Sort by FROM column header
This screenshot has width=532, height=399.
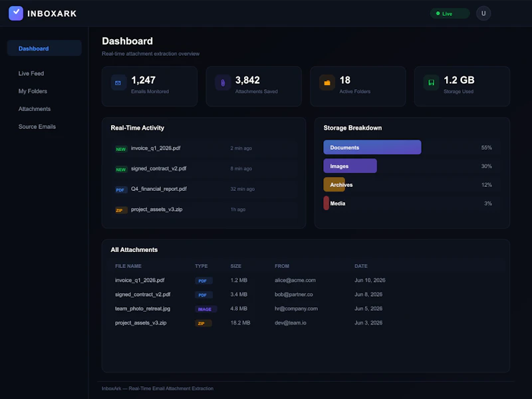(282, 266)
